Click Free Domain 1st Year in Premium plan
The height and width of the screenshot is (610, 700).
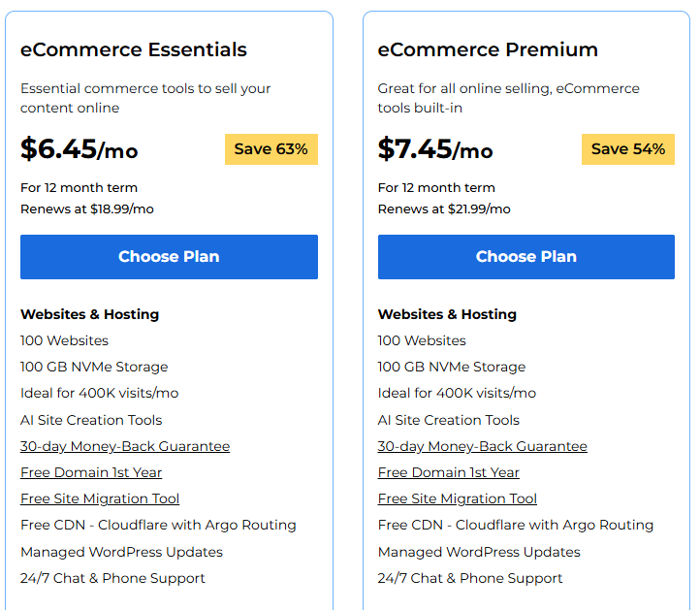point(448,472)
